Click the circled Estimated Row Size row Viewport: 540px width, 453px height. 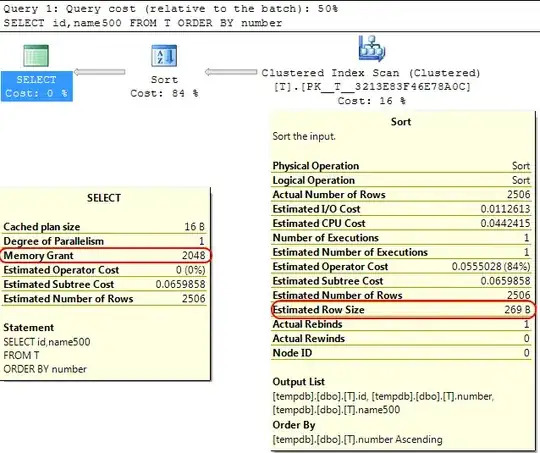(402, 309)
